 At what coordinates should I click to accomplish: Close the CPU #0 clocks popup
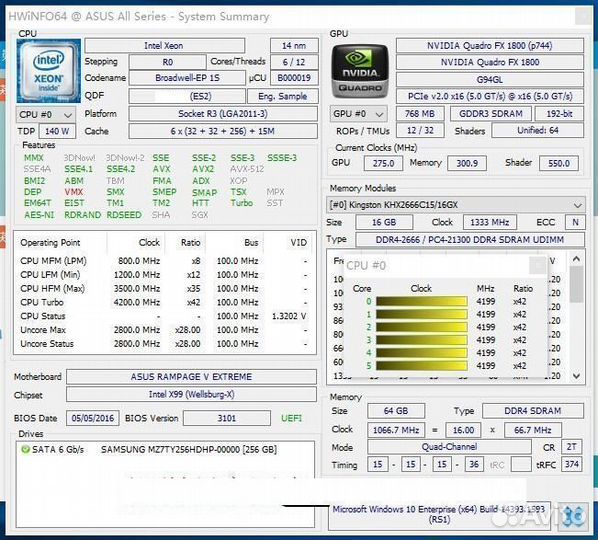point(538,265)
